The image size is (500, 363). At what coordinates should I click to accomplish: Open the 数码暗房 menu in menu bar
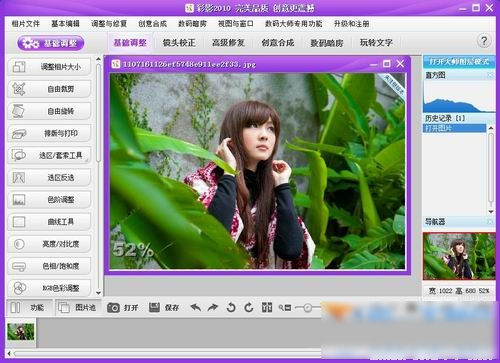(192, 24)
